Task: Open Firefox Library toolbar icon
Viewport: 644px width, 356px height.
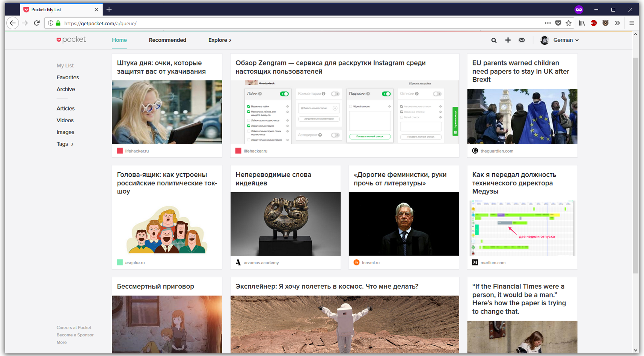Action: point(582,23)
